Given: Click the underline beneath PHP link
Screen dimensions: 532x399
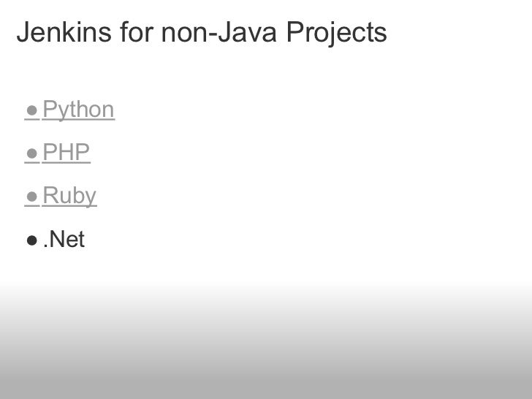Looking at the screenshot, I should click(x=66, y=164).
